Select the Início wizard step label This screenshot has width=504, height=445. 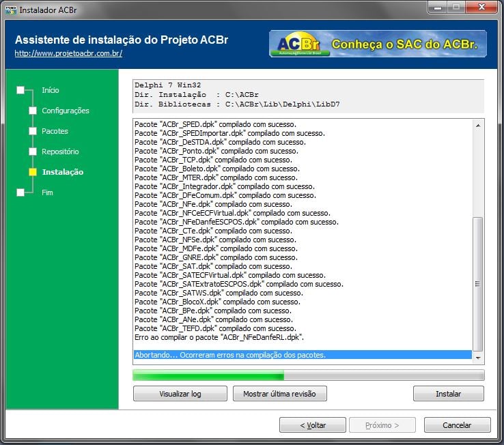point(51,90)
